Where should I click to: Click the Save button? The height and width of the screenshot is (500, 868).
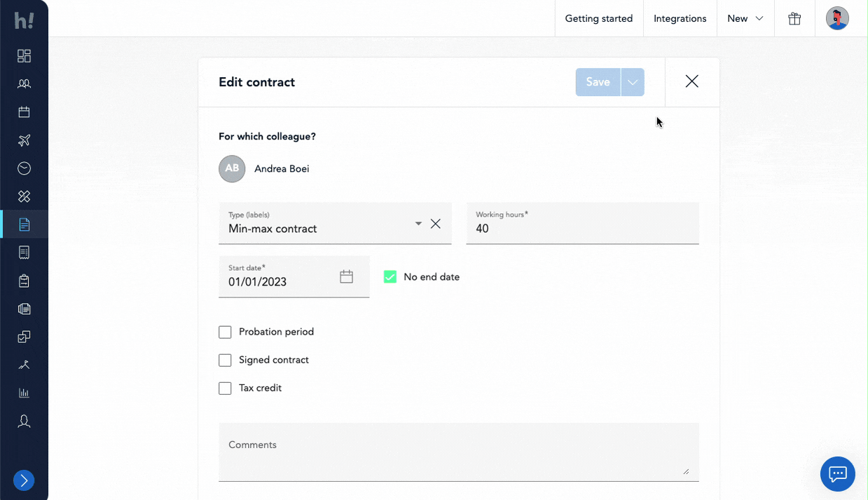click(x=598, y=82)
